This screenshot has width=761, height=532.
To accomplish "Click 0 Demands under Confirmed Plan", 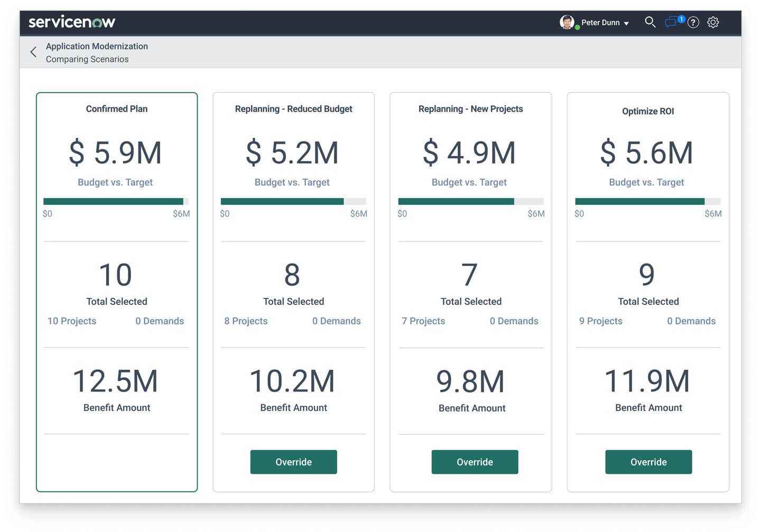I will pyautogui.click(x=160, y=321).
